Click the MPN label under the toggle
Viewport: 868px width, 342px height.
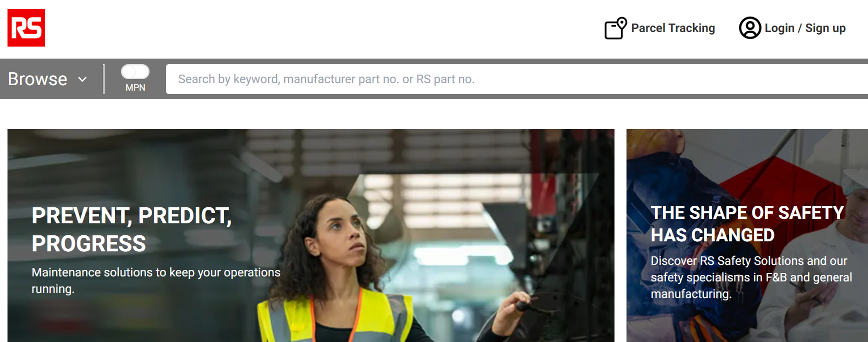click(135, 88)
